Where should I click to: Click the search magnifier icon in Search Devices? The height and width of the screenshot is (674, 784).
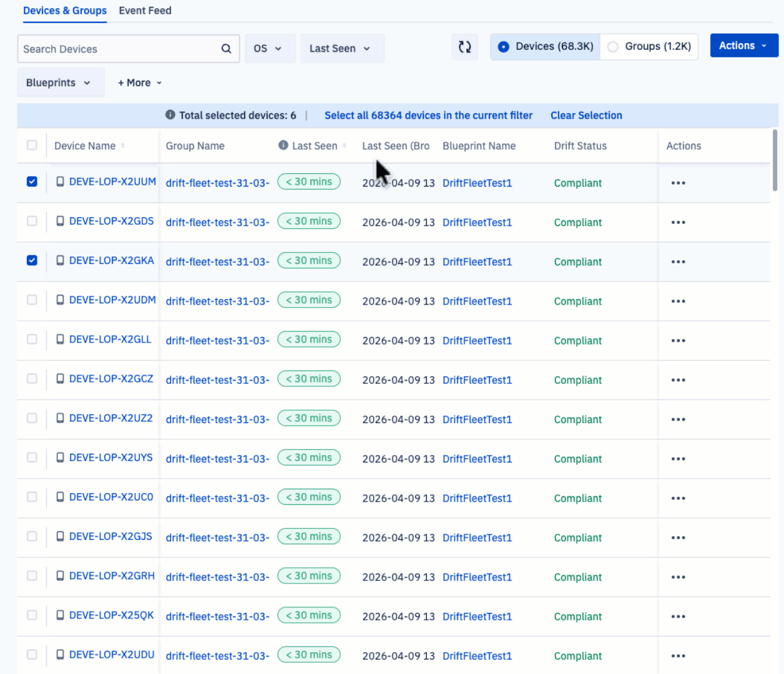[x=226, y=48]
